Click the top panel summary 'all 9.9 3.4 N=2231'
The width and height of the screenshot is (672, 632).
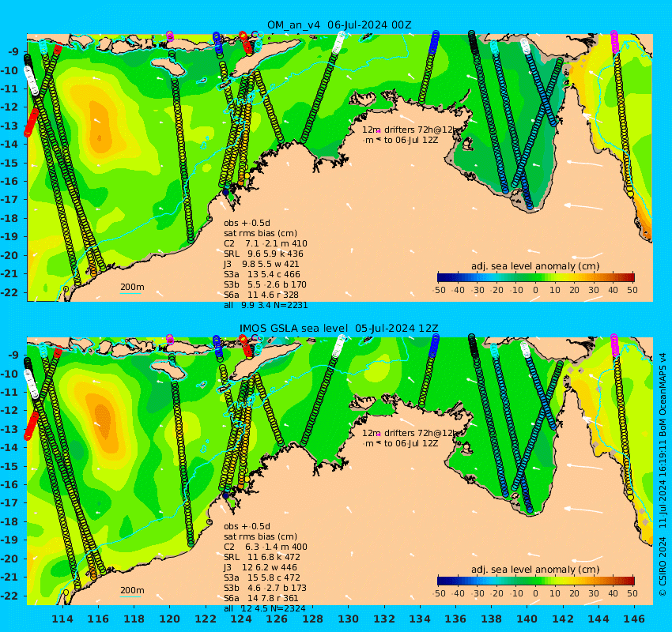[x=266, y=305]
